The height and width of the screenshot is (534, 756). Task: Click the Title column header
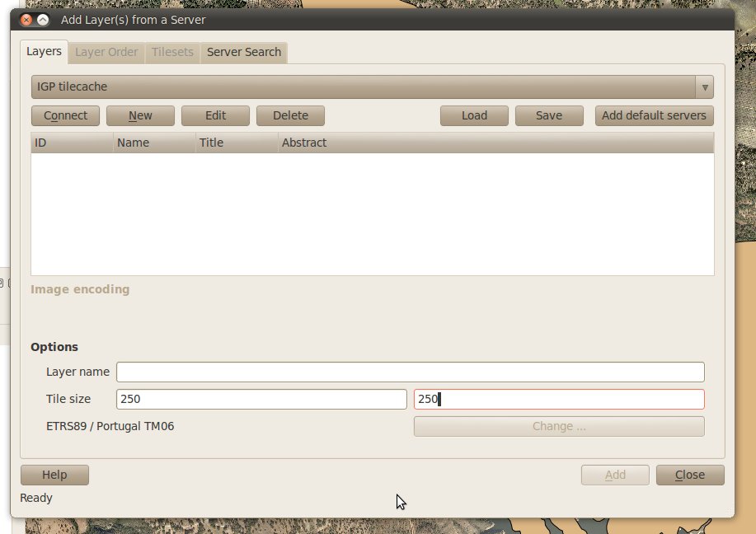coord(237,143)
